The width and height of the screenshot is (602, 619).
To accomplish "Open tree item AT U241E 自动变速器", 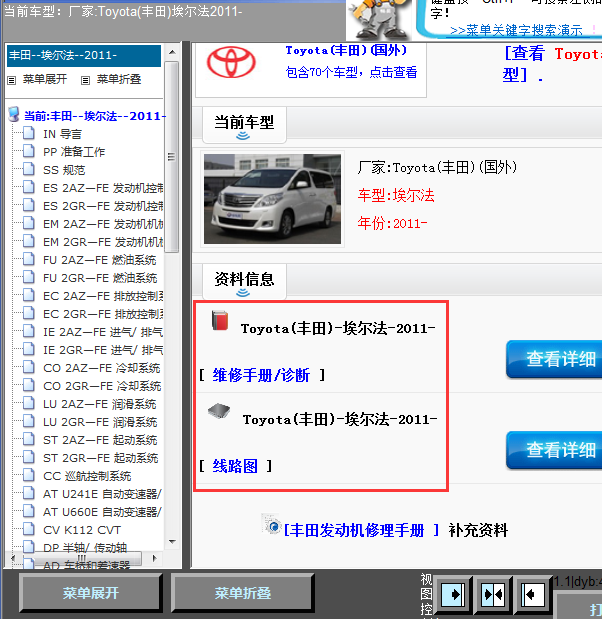I will [102, 494].
